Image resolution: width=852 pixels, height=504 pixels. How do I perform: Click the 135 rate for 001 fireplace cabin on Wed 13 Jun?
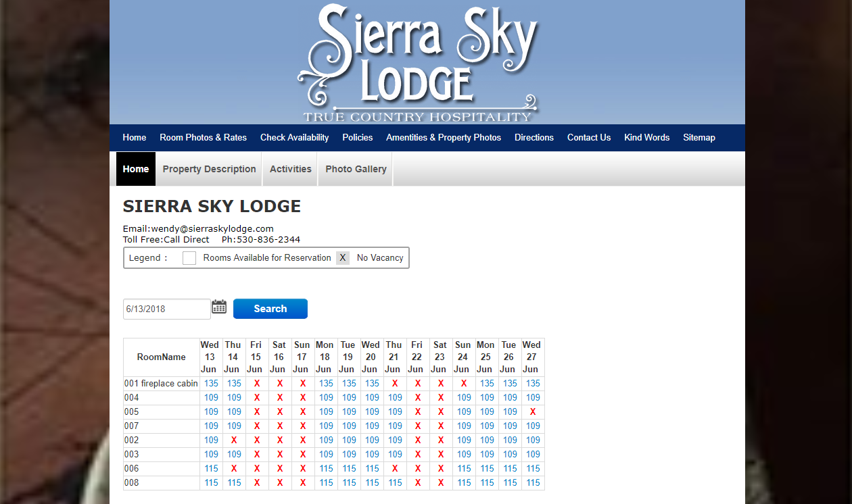211,384
